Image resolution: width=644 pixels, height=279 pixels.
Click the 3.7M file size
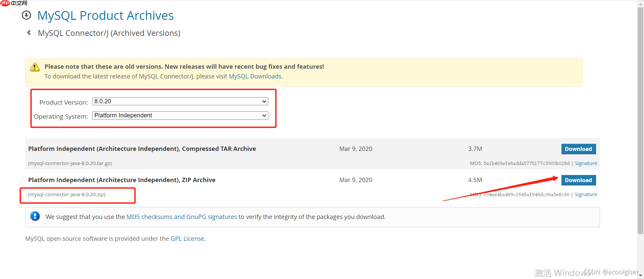click(x=475, y=149)
